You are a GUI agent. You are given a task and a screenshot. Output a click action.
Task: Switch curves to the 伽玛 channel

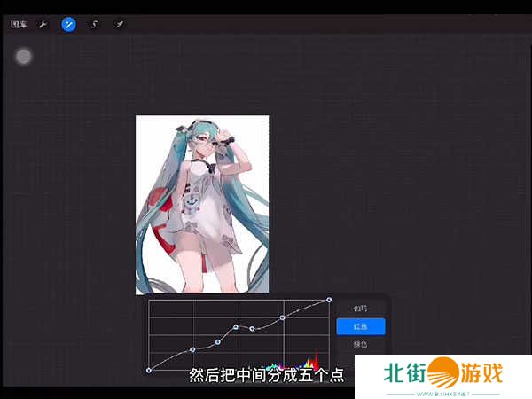pyautogui.click(x=360, y=309)
